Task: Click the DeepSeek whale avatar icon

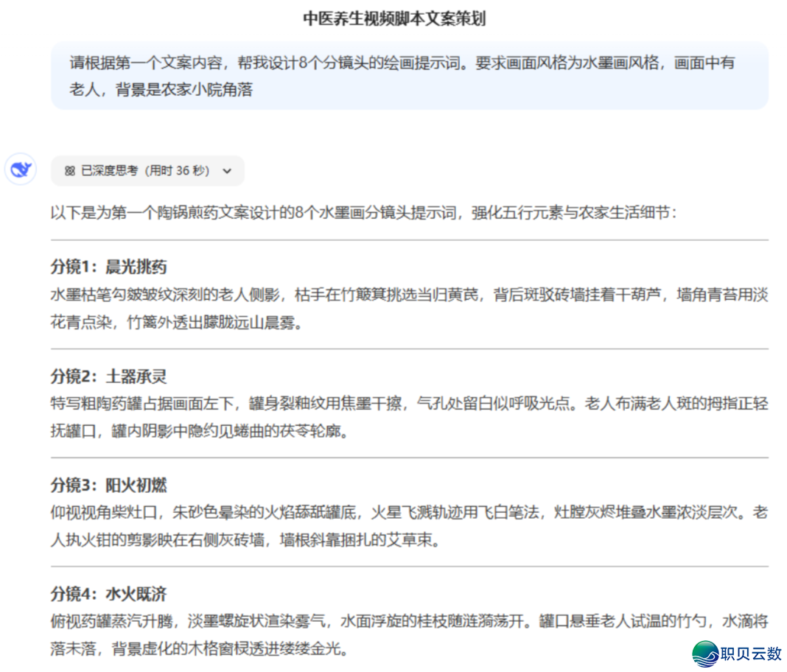Action: point(21,169)
